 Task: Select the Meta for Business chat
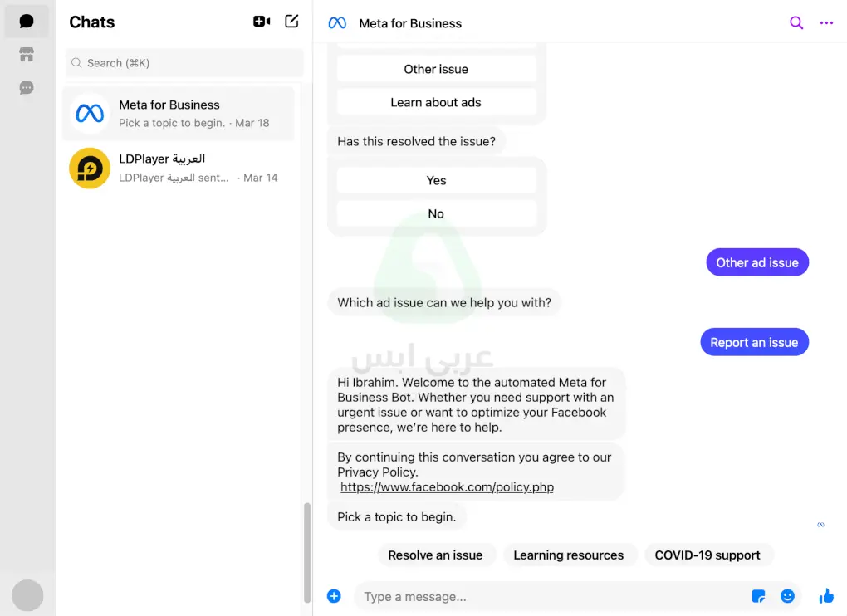179,114
